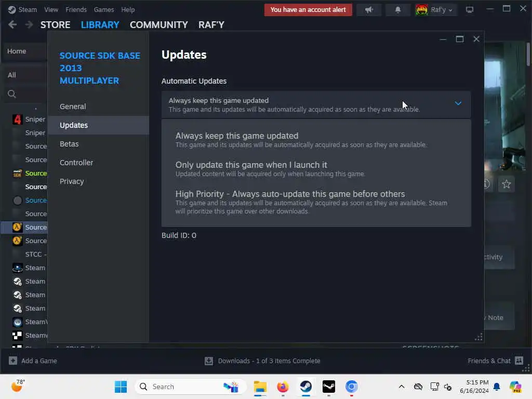Open the Games menu
The image size is (532, 399).
point(104,9)
